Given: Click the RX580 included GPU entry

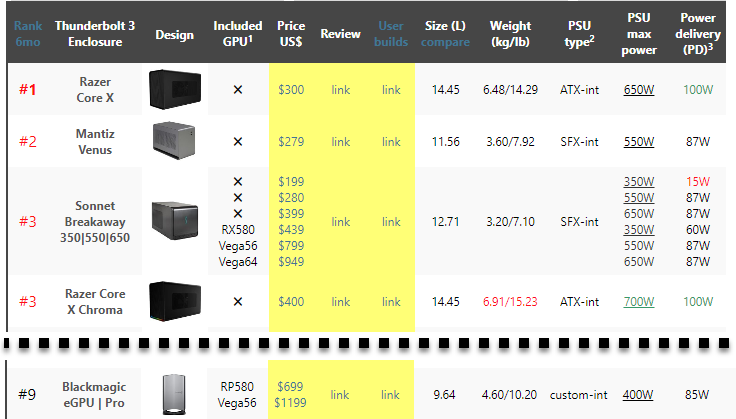Looking at the screenshot, I should [238, 229].
